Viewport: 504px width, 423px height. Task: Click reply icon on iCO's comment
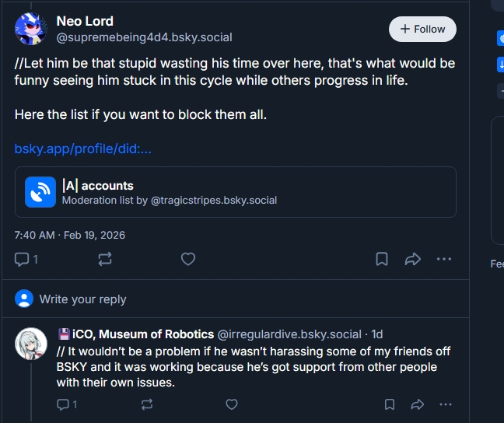click(64, 404)
